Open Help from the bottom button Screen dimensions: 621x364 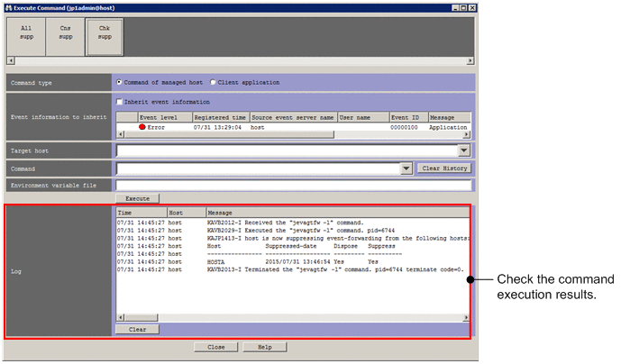pos(265,346)
